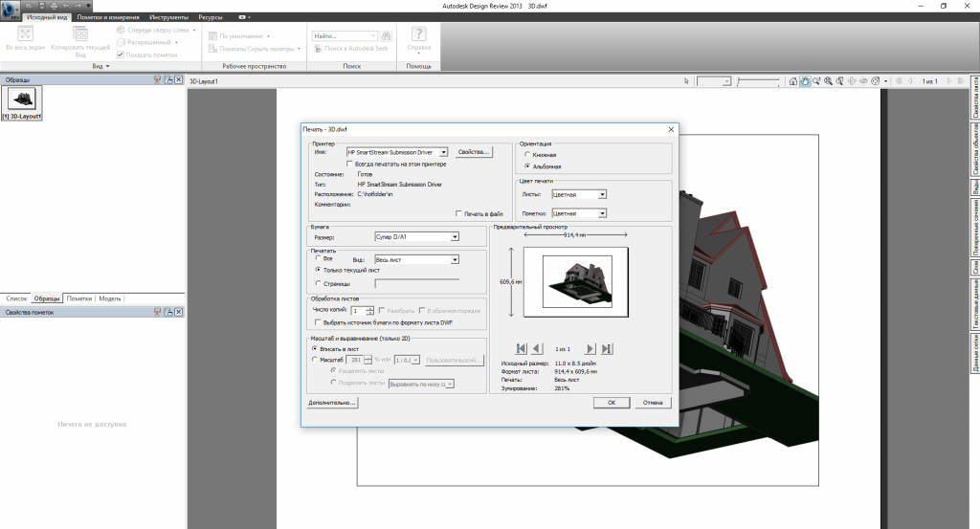
Task: Click the zoom slider in canvas toolbar
Action: pos(758,81)
